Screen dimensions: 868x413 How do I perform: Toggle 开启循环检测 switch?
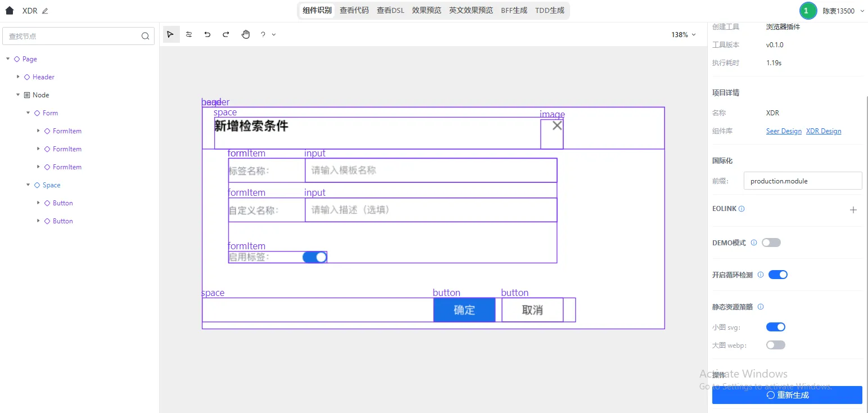tap(778, 275)
